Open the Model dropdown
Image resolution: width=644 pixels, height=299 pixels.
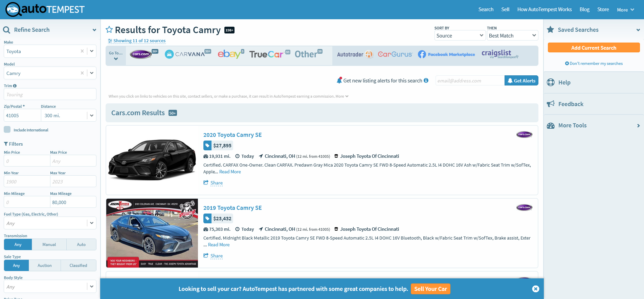pos(92,73)
